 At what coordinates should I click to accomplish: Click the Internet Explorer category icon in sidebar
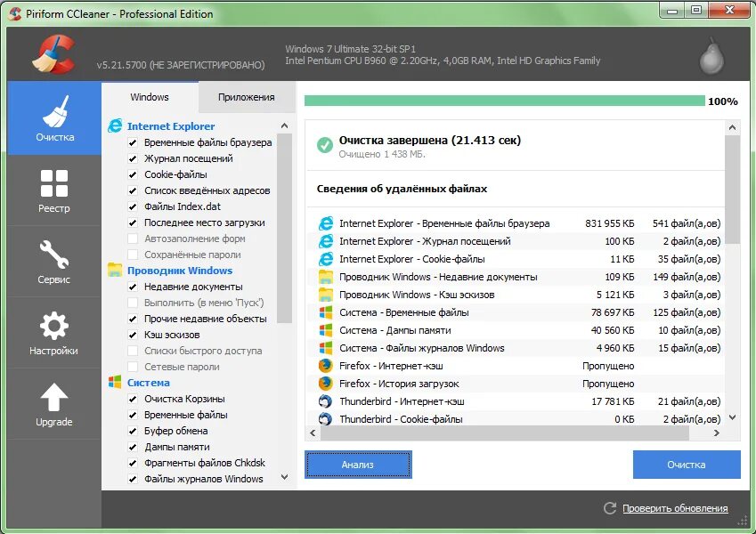[x=115, y=125]
